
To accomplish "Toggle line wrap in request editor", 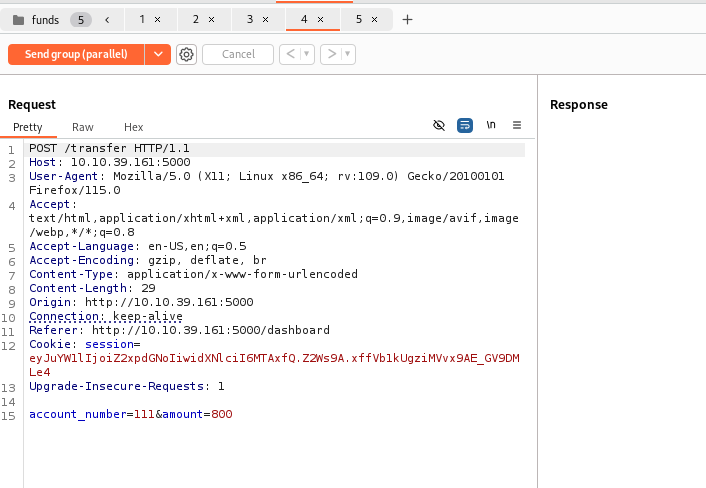I will pos(464,125).
